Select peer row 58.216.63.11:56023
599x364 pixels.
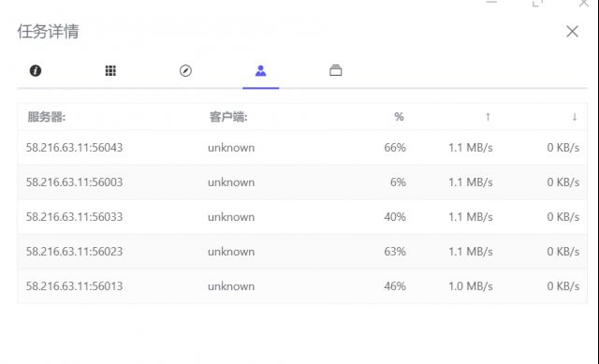(302, 252)
